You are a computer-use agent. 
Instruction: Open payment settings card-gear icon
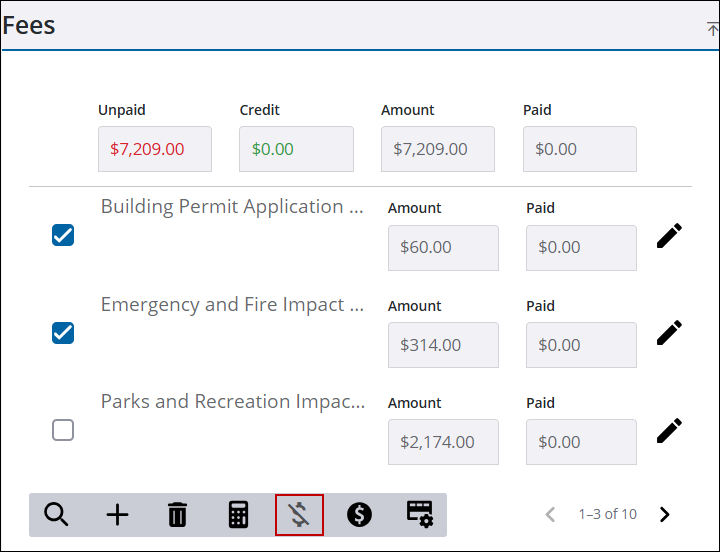coord(419,515)
